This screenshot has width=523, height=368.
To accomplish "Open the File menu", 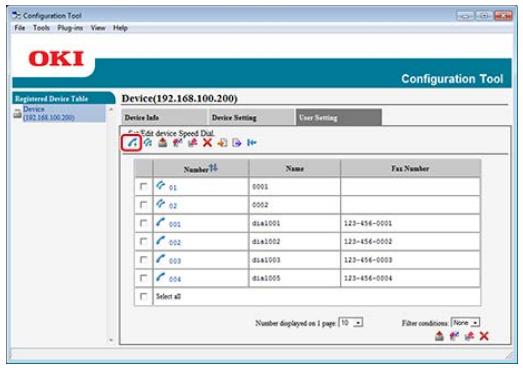I will (20, 28).
